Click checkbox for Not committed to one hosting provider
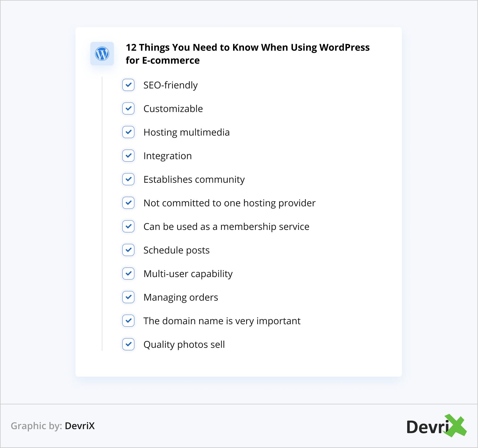 pyautogui.click(x=128, y=203)
